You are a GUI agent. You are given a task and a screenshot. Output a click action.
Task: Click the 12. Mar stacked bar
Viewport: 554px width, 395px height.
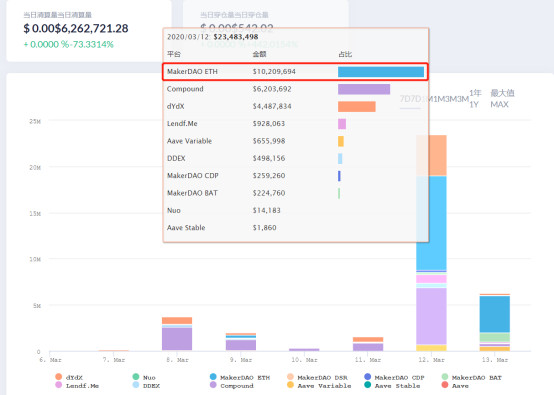coord(431,243)
